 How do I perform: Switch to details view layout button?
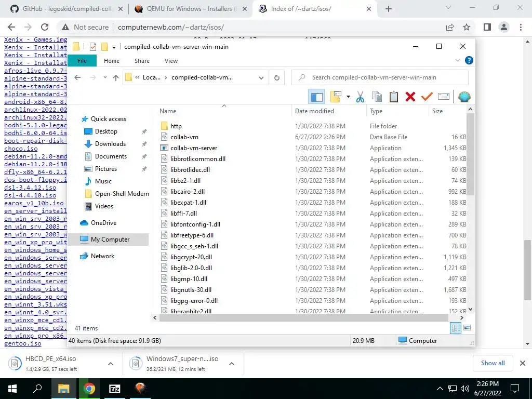point(456,328)
